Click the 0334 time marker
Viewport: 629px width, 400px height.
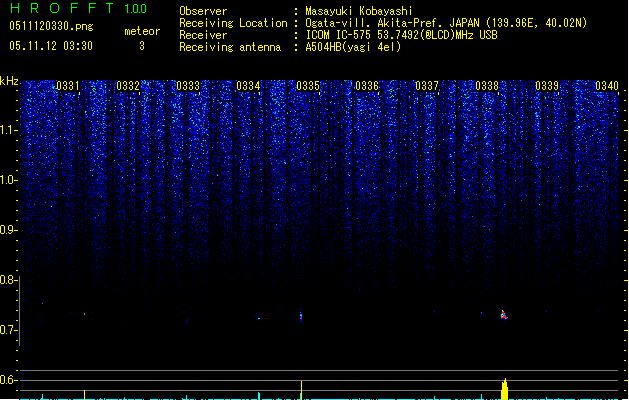click(x=248, y=86)
